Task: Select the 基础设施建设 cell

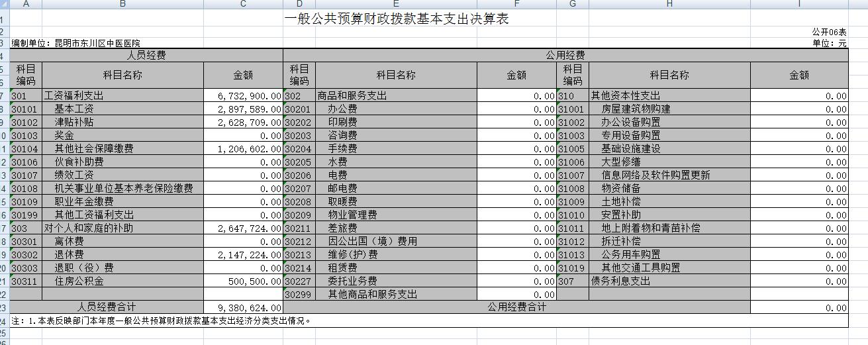Action: (x=669, y=148)
